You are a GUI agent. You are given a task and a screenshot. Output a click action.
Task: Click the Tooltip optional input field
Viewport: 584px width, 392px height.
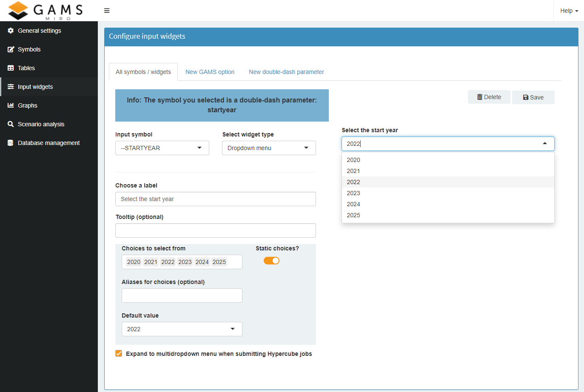[215, 230]
